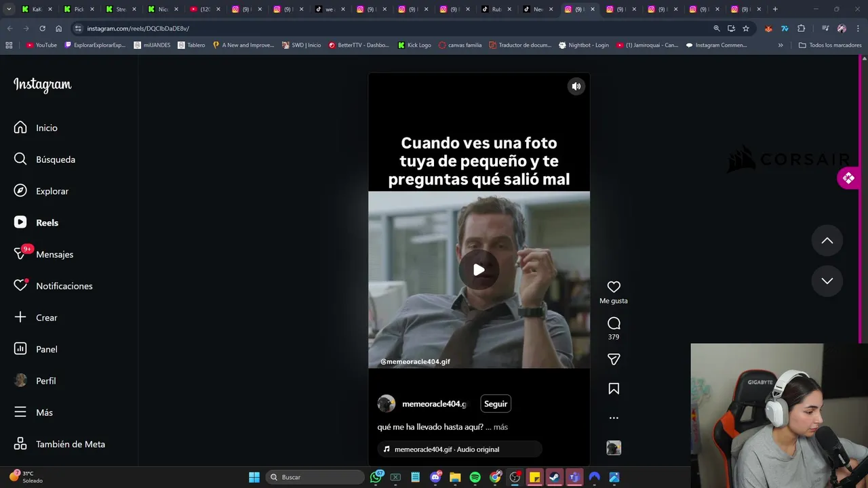Click the reel audio thumbnail
868x488 pixels.
pos(614,448)
